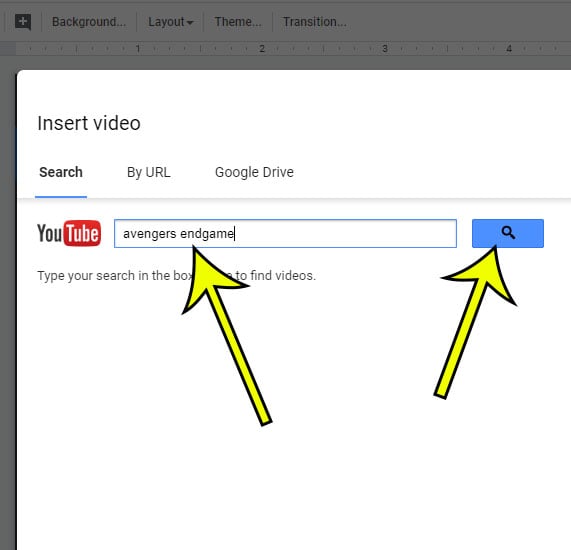Click the YouTube logo
Image resolution: width=571 pixels, height=550 pixels.
click(x=69, y=233)
